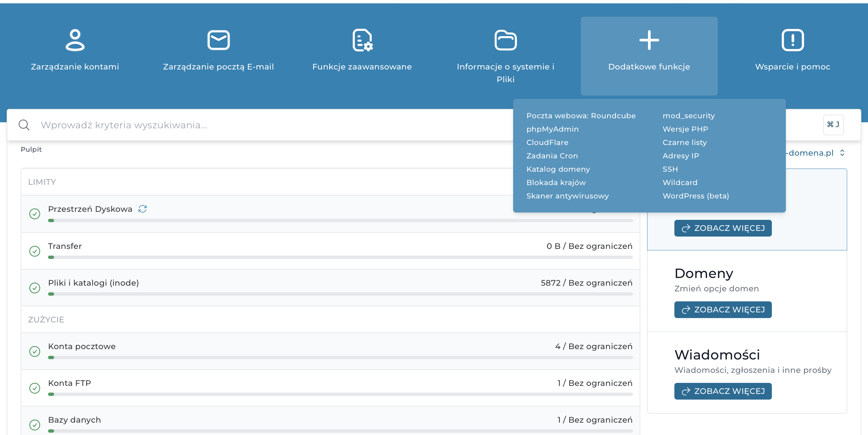Open Zarządzanie kontami user icon
868x435 pixels.
pyautogui.click(x=75, y=40)
